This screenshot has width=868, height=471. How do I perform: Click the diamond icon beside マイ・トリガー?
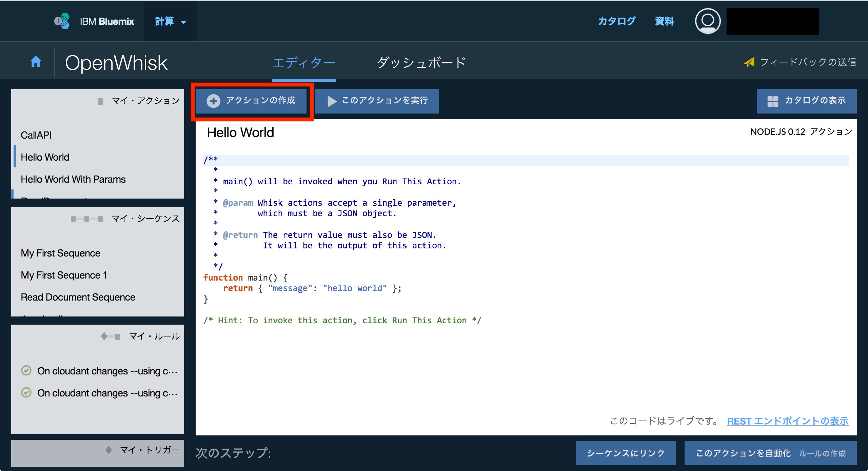tap(108, 450)
